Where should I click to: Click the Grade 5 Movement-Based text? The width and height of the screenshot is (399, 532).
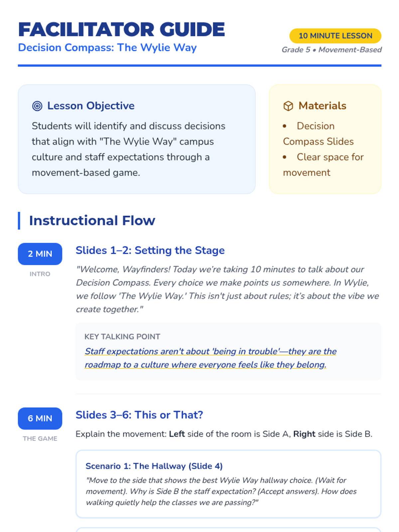(x=332, y=50)
